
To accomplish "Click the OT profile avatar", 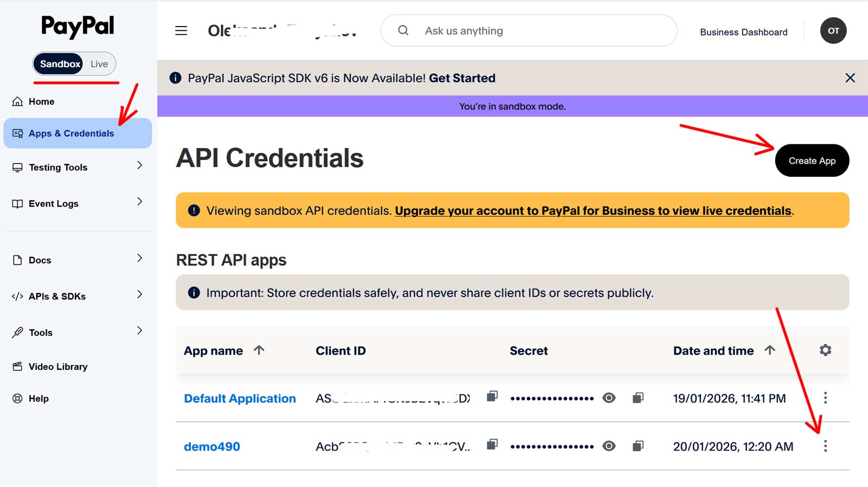I will (x=833, y=31).
